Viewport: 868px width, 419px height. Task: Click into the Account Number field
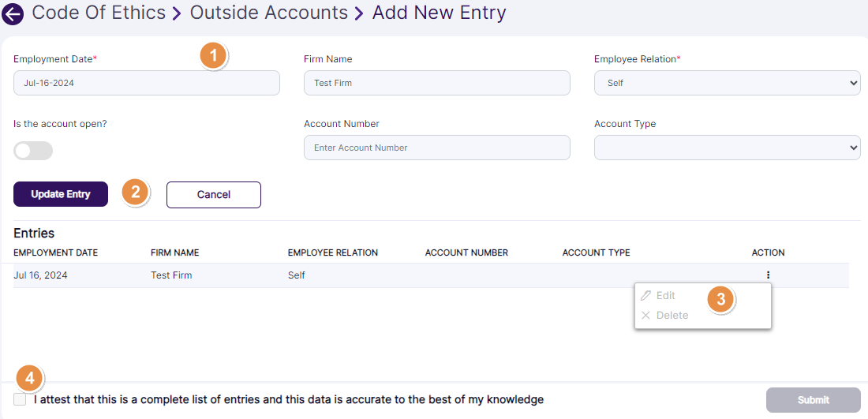coord(436,148)
